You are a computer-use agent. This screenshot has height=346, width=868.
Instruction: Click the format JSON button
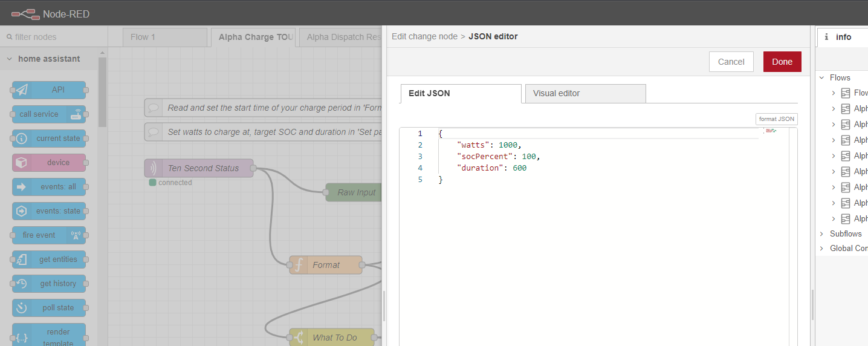pos(777,119)
